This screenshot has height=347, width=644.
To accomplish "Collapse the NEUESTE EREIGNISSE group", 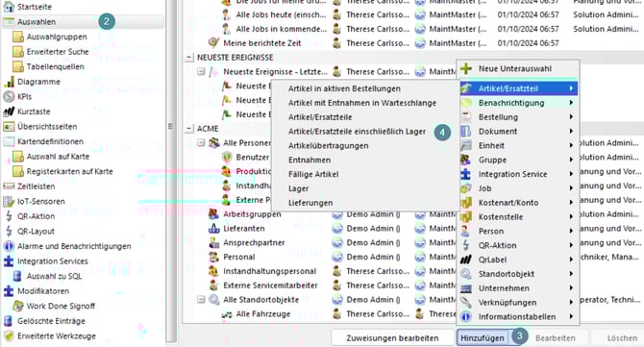I will pos(189,58).
